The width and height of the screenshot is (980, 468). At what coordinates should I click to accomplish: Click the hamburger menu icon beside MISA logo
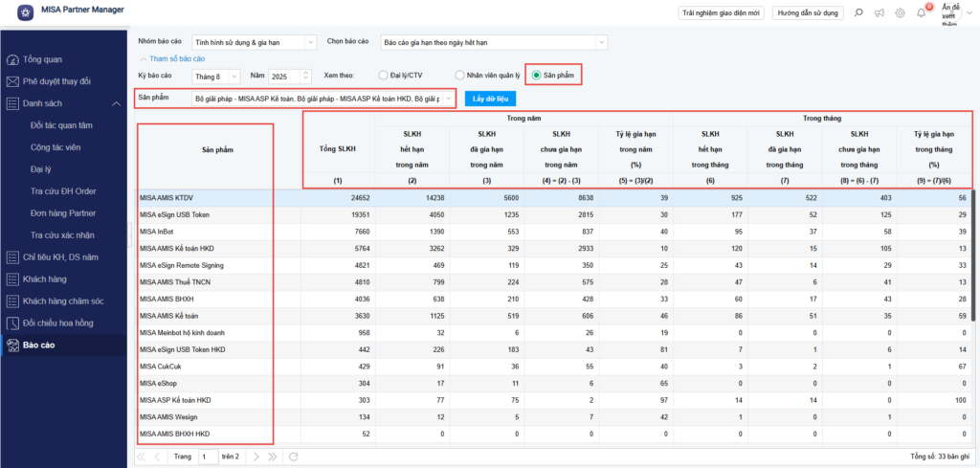[x=23, y=12]
